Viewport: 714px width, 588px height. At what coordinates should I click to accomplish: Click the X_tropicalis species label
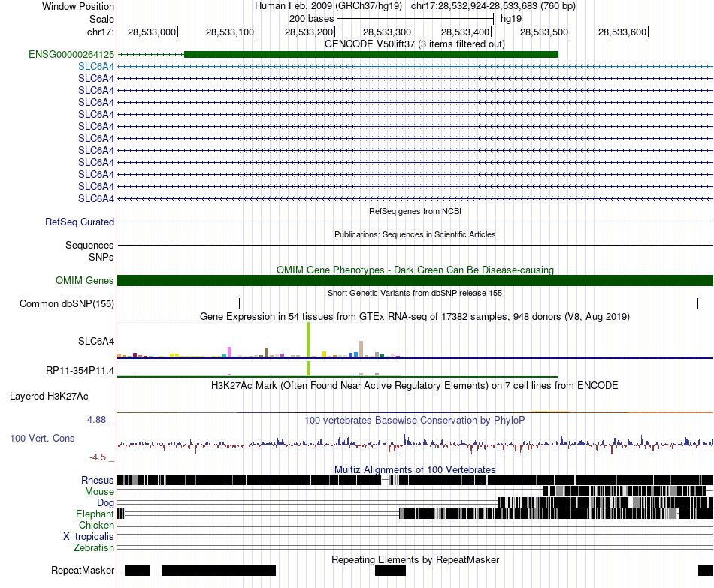coord(89,537)
